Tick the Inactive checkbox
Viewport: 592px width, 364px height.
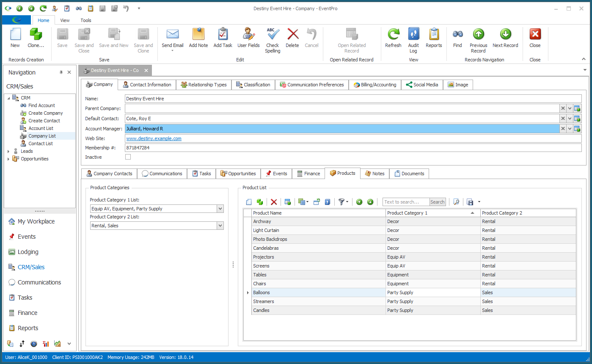pos(128,157)
